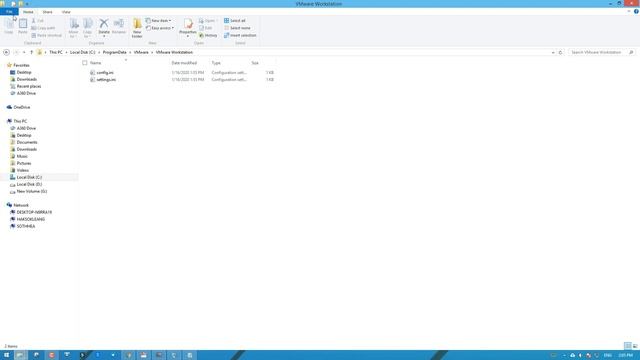This screenshot has width=640, height=360.
Task: Click the Cut scissors button
Action: click(x=38, y=20)
